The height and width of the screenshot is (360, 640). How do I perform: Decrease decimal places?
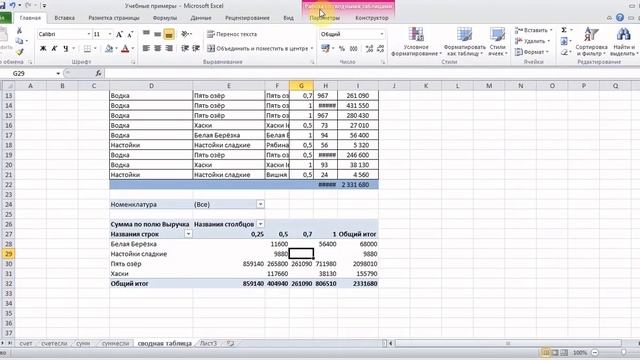(380, 49)
